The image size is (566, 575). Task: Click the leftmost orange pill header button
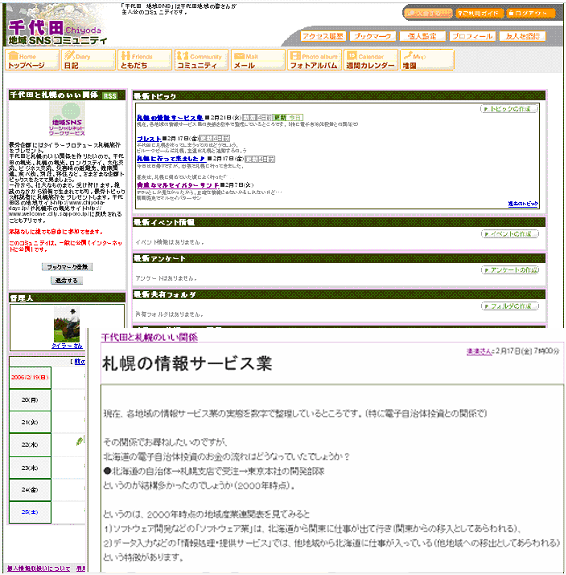click(428, 13)
